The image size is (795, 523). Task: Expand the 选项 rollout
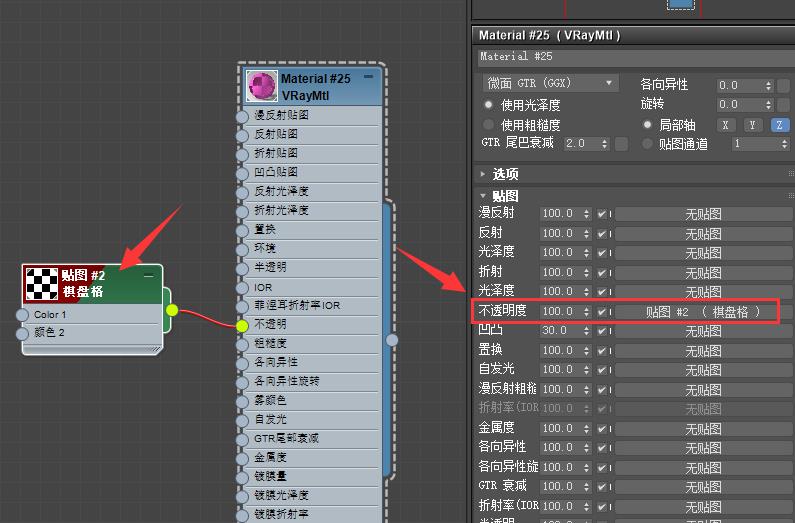pyautogui.click(x=483, y=174)
